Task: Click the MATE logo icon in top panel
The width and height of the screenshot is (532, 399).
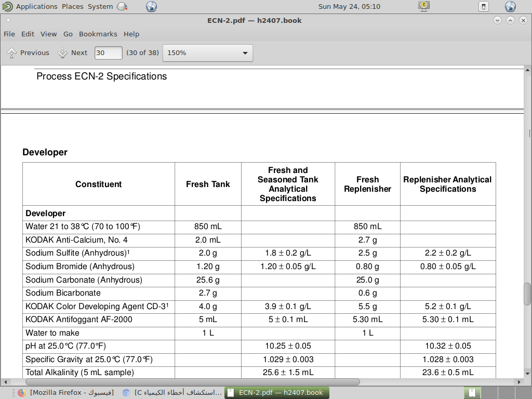Action: tap(7, 6)
